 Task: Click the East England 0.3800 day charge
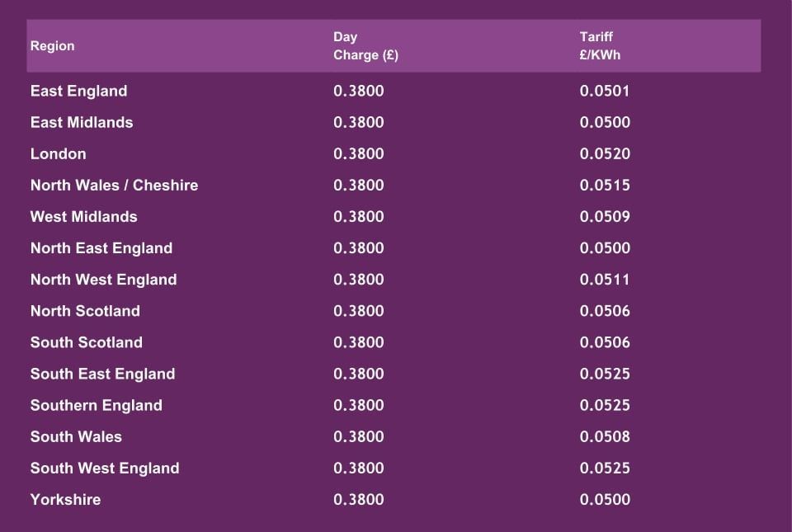359,91
